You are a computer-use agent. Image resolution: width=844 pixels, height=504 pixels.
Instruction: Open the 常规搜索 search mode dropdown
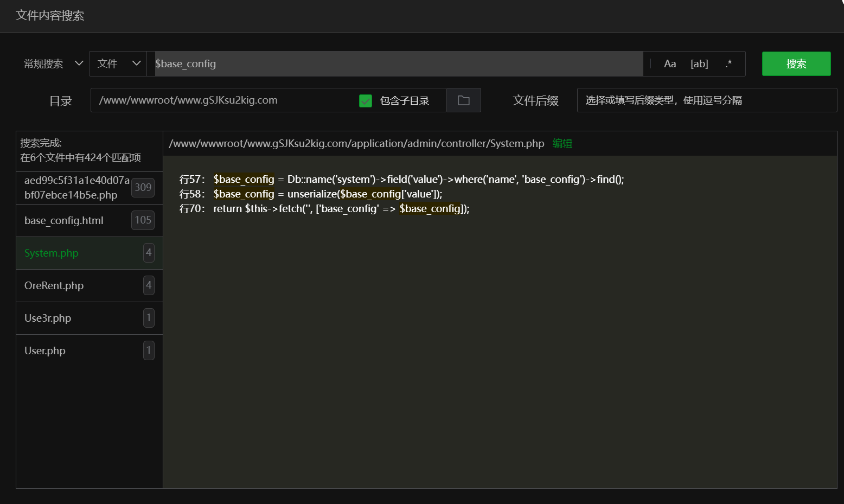[53, 64]
